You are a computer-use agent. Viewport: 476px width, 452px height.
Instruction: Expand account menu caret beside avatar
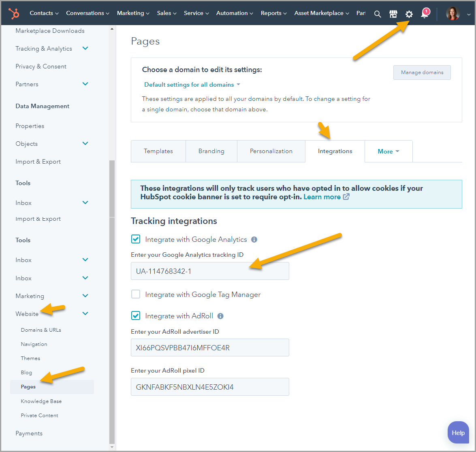pos(468,14)
